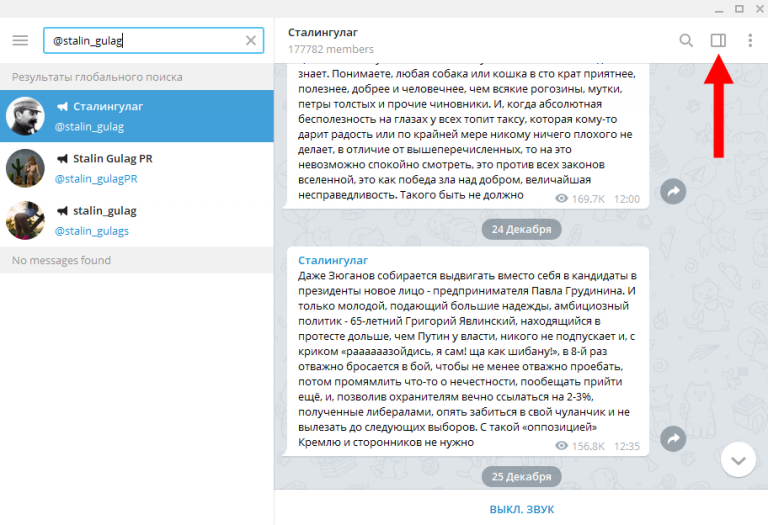The height and width of the screenshot is (525, 768).
Task: Clear the search field with X
Action: click(x=251, y=40)
